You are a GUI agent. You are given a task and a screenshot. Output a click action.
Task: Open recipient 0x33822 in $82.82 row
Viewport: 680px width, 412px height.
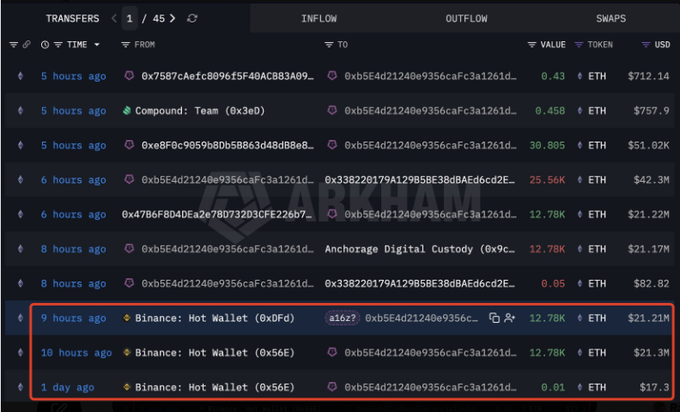[x=420, y=284]
